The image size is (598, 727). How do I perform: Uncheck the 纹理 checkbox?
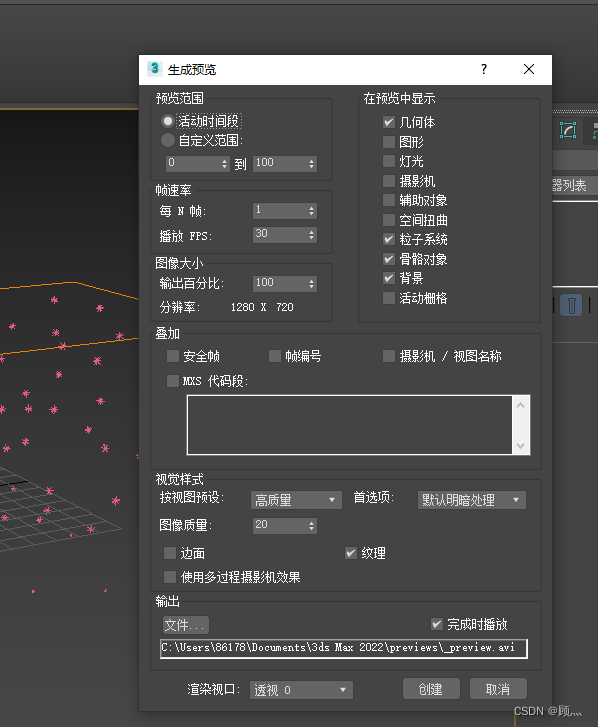click(351, 553)
